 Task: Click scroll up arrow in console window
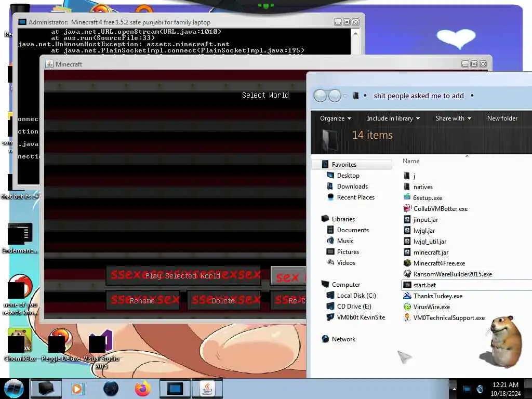pos(355,34)
